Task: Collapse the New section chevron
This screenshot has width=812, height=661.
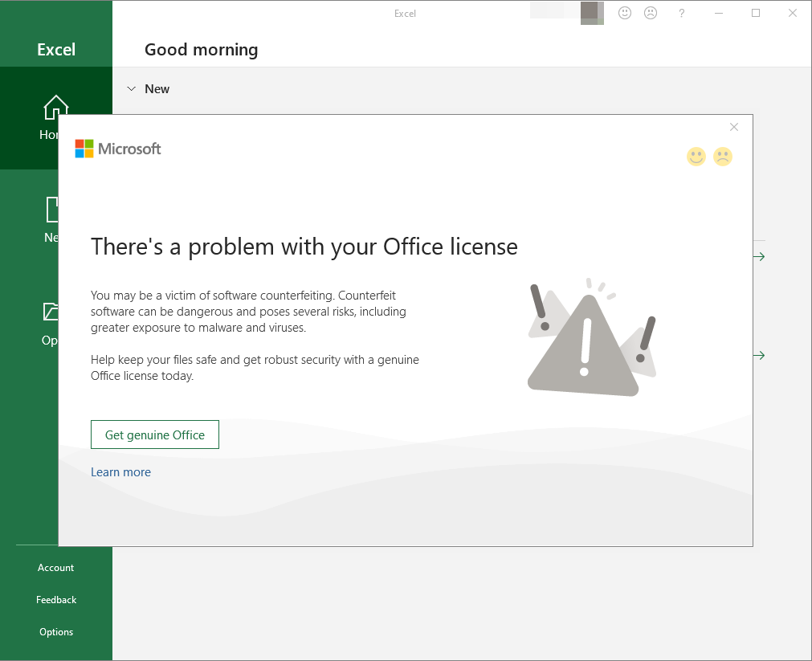Action: tap(132, 88)
